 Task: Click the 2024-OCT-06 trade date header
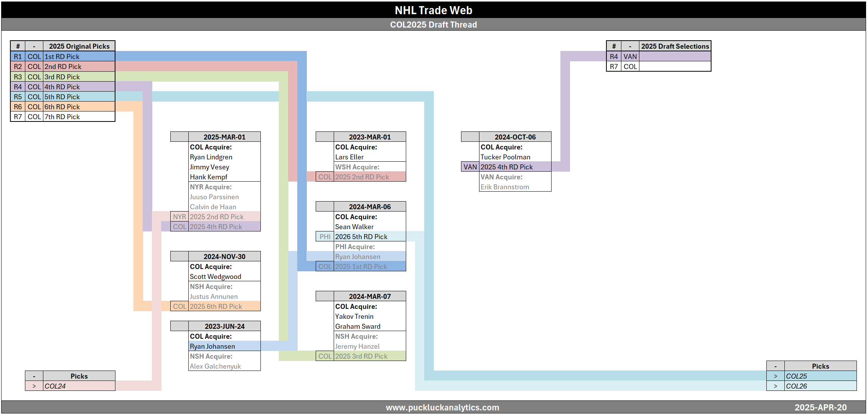tap(515, 137)
